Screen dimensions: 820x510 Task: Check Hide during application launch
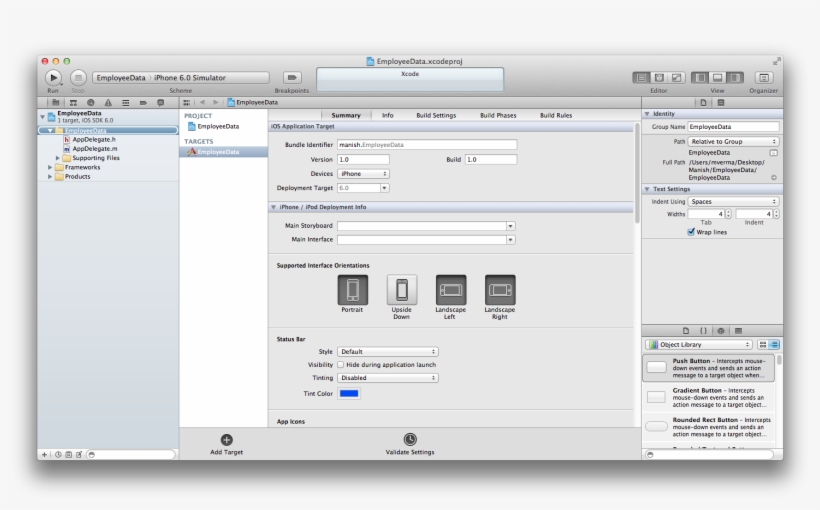pos(340,365)
